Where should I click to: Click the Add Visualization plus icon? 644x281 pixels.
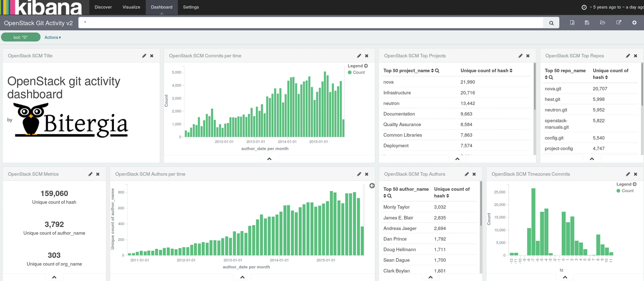tap(634, 23)
